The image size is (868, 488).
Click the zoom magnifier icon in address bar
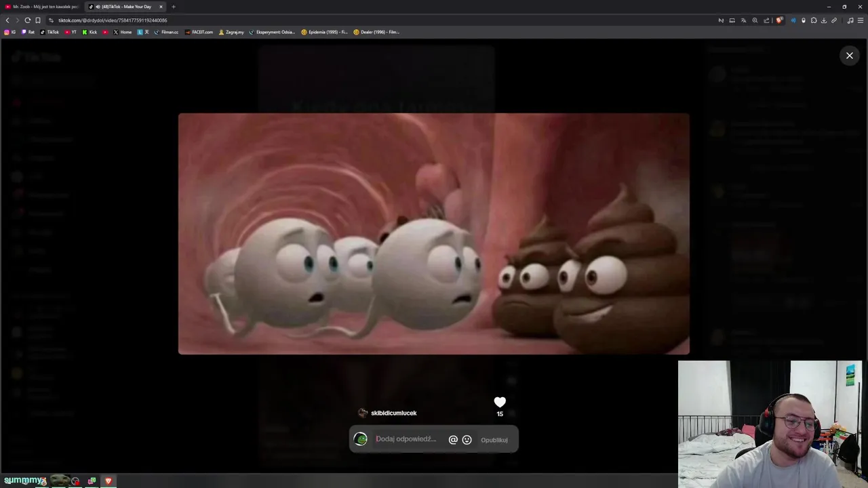[x=755, y=20]
